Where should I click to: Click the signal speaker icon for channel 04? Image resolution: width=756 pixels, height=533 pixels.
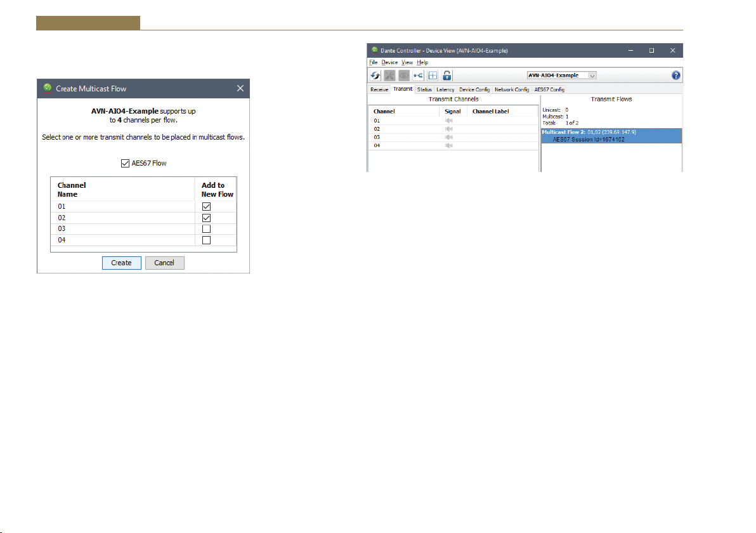click(x=449, y=145)
